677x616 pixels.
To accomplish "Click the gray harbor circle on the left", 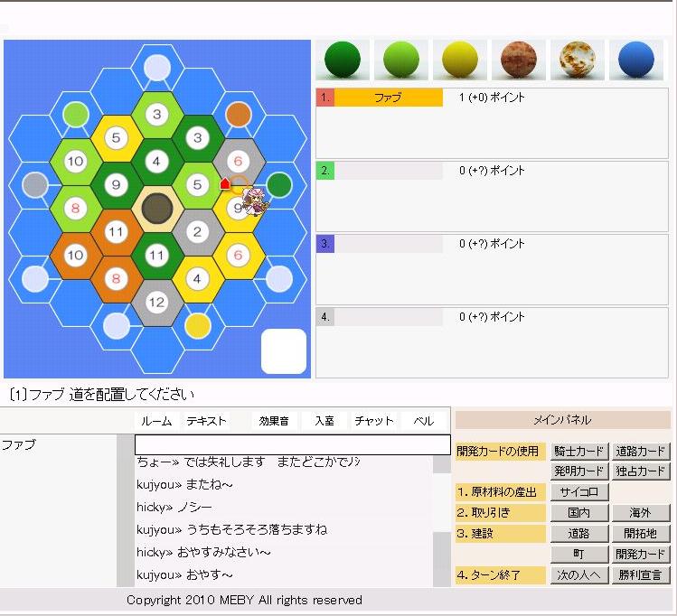I will click(x=35, y=184).
